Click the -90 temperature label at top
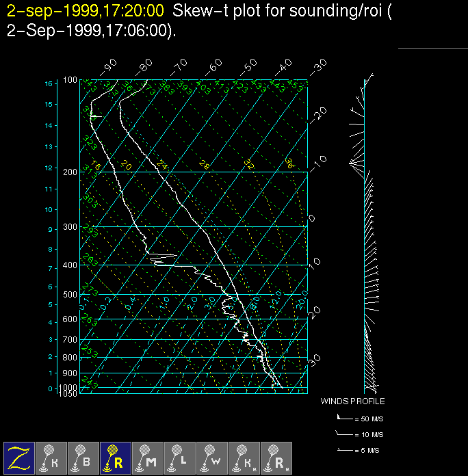 (x=108, y=67)
